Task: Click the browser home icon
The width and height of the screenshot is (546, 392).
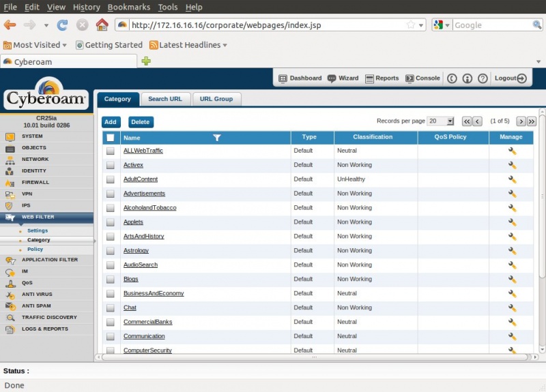Action: click(x=102, y=25)
